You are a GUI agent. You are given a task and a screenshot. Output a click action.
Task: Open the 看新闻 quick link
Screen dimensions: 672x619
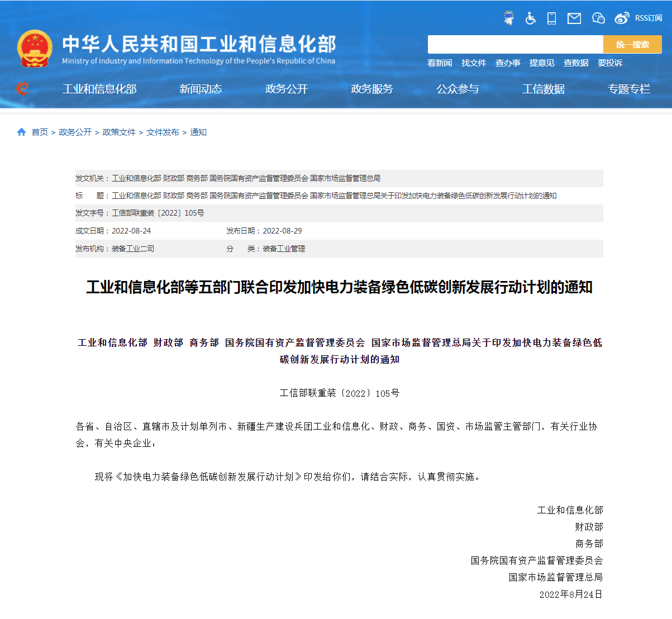[440, 63]
